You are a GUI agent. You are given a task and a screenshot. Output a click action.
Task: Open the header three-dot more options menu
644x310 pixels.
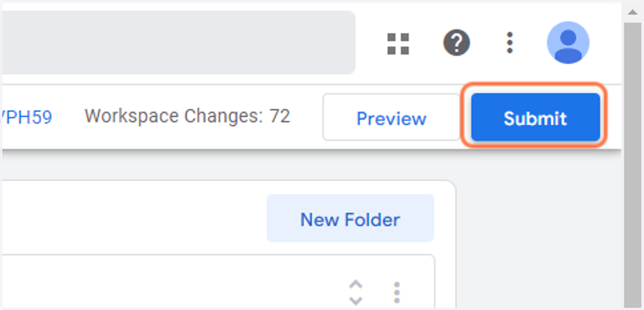510,42
